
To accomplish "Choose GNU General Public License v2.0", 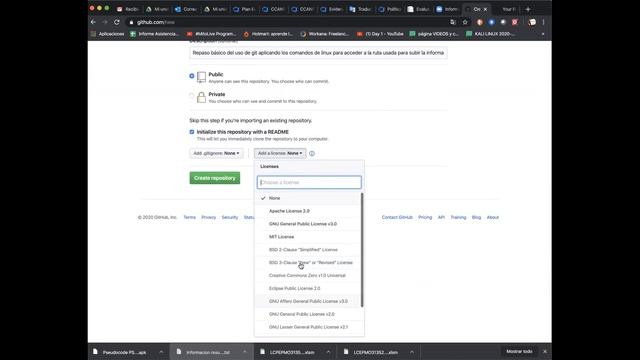I will pyautogui.click(x=308, y=314).
